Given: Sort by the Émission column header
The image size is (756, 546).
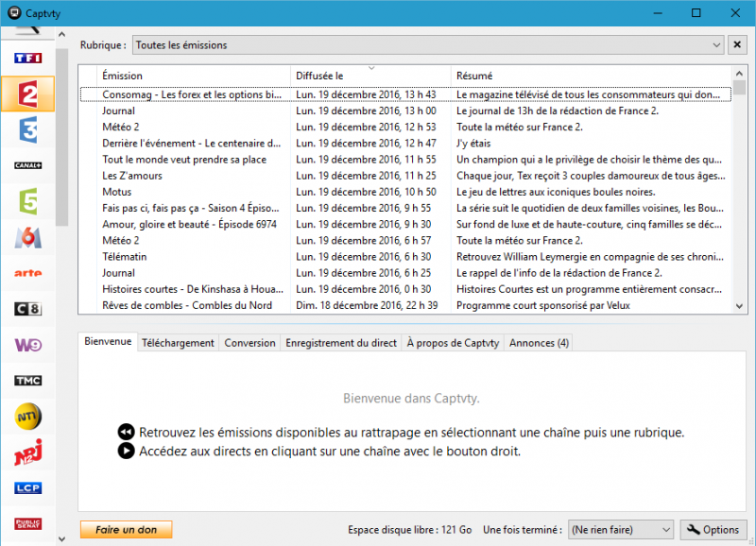Looking at the screenshot, I should (194, 76).
